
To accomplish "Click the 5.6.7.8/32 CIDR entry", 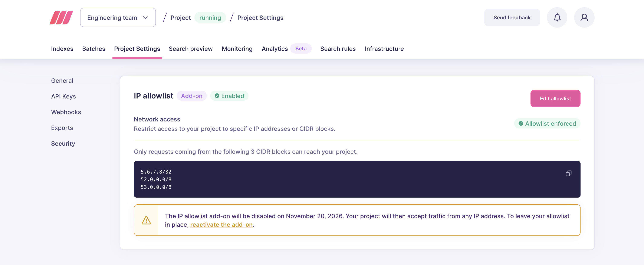I will (156, 172).
